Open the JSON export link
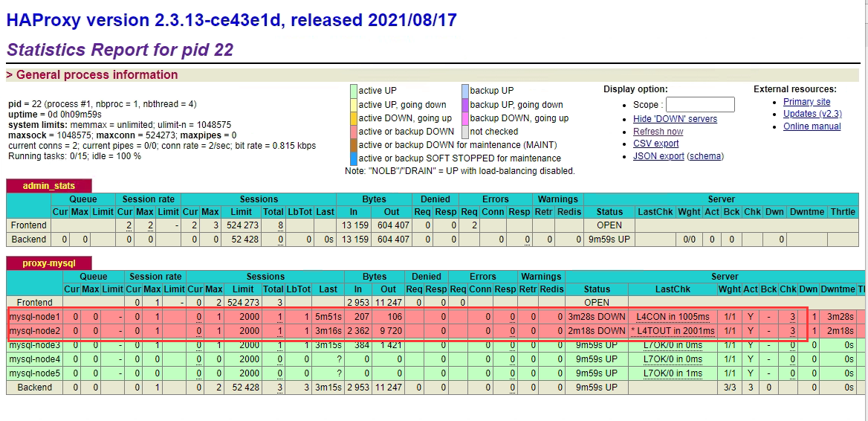This screenshot has width=868, height=421. (x=658, y=156)
